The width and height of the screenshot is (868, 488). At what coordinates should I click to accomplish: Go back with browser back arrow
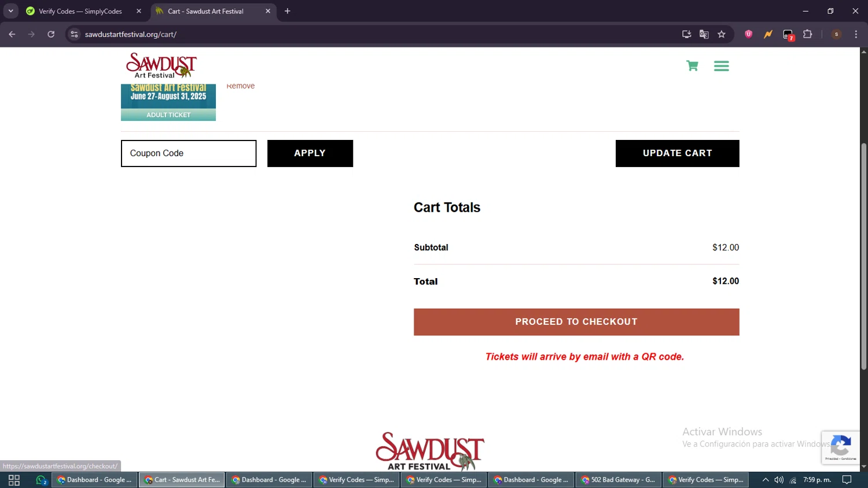[x=12, y=34]
